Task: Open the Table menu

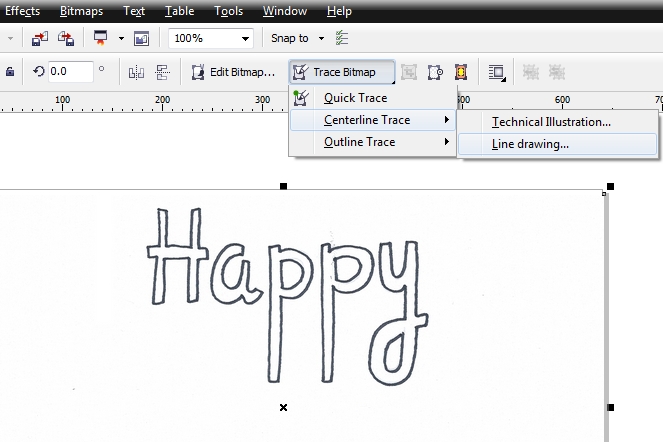Action: click(179, 11)
